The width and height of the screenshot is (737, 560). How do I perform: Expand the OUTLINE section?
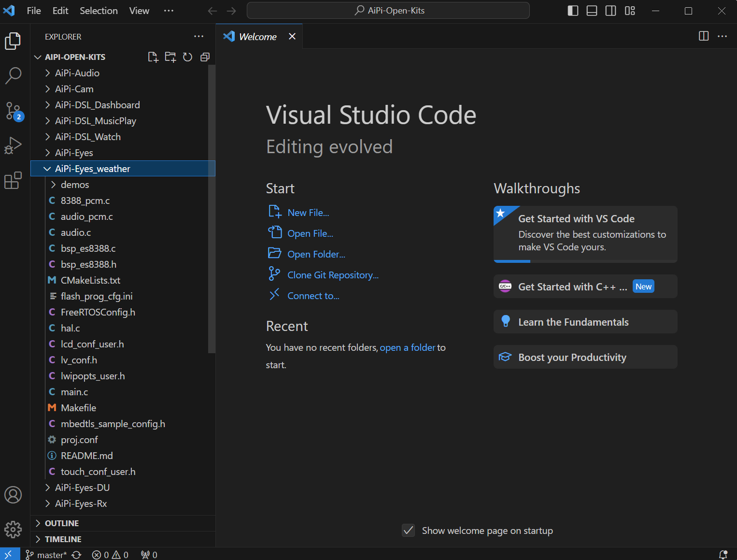click(x=123, y=523)
